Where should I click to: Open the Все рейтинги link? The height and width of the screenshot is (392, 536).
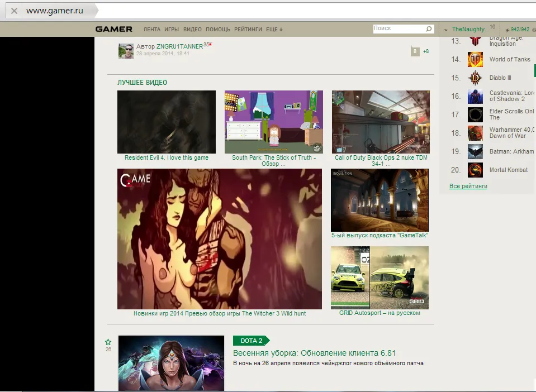(x=468, y=186)
